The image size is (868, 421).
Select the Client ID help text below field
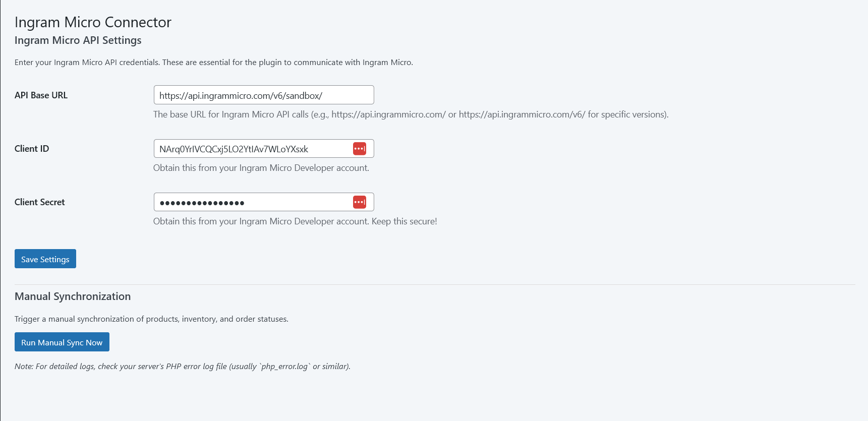pos(261,168)
